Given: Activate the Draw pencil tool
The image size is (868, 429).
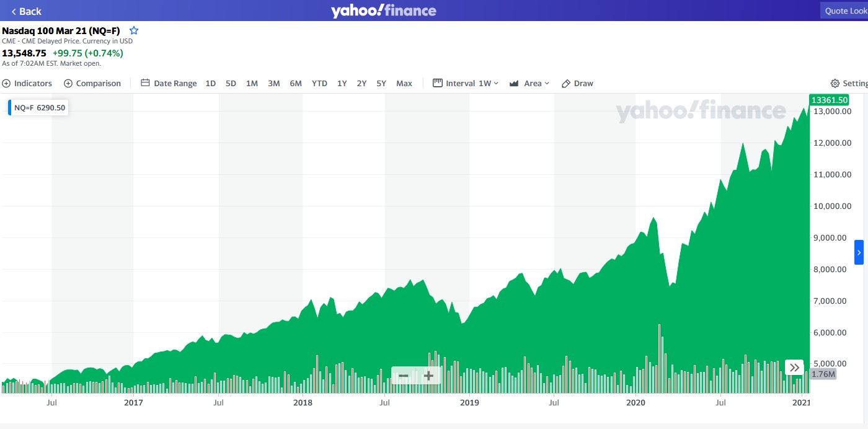Looking at the screenshot, I should (577, 83).
